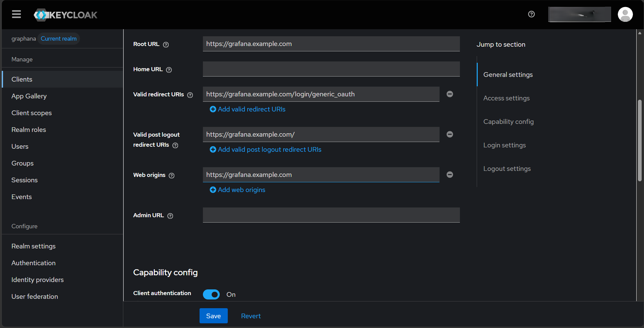
Task: Click the plus icon beside Add web origins
Action: pos(213,190)
